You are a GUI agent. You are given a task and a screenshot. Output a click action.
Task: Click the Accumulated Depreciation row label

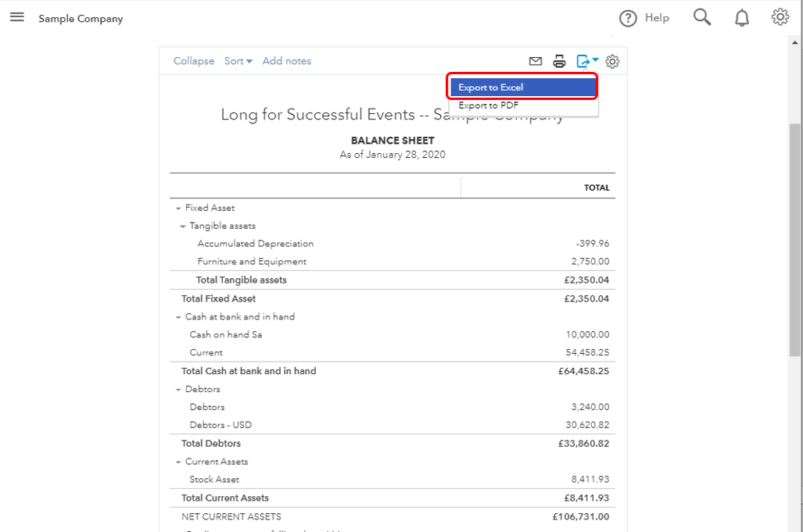click(x=256, y=244)
